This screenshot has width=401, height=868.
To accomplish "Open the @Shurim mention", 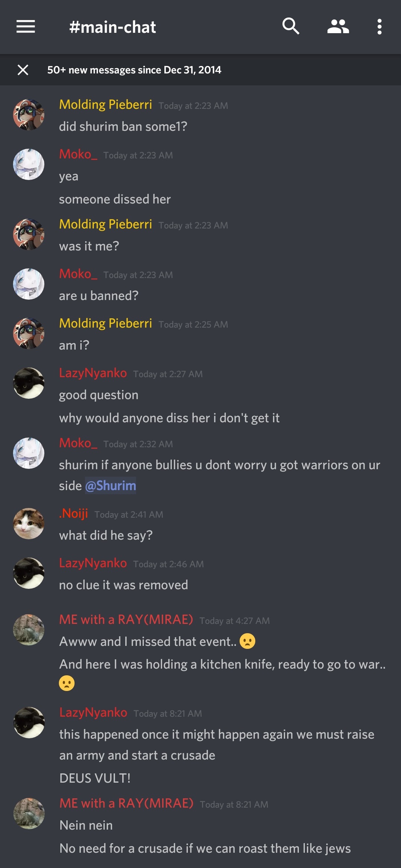I will click(110, 486).
